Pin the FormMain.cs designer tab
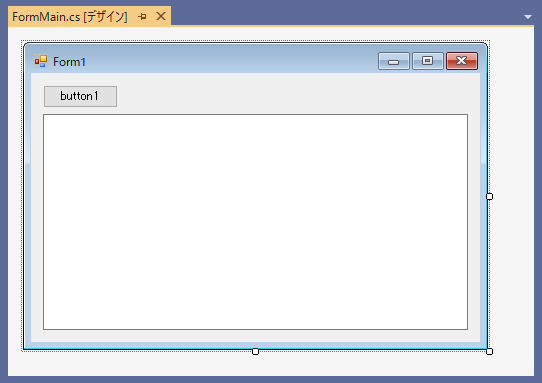Image resolution: width=542 pixels, height=383 pixels. [142, 16]
